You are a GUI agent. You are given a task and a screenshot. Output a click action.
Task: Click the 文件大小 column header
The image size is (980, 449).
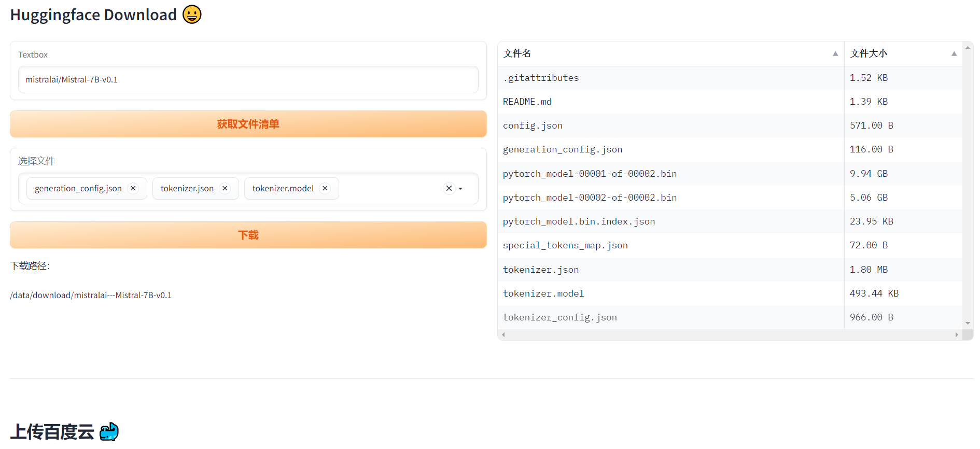coord(903,53)
